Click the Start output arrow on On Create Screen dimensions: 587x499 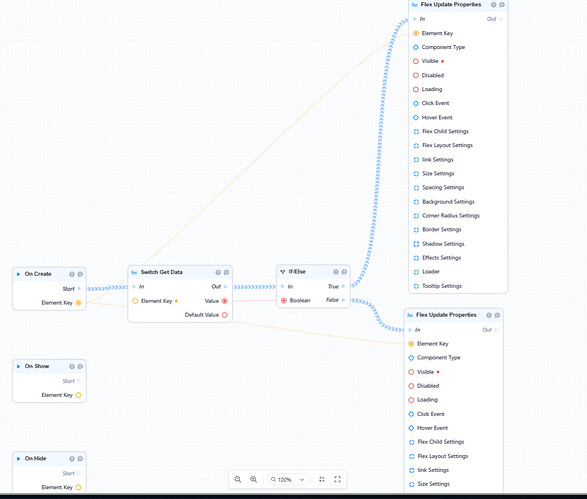click(79, 289)
